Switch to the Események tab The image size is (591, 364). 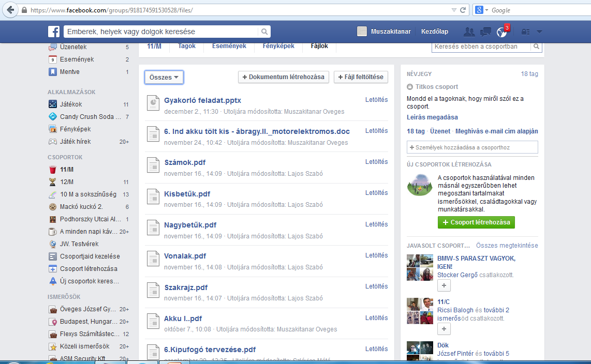[x=229, y=46]
